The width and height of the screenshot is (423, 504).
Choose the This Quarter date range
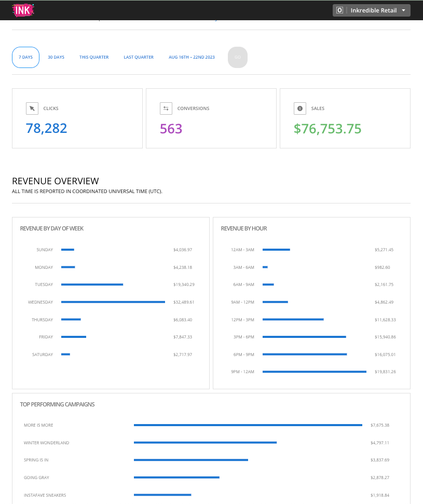(94, 57)
